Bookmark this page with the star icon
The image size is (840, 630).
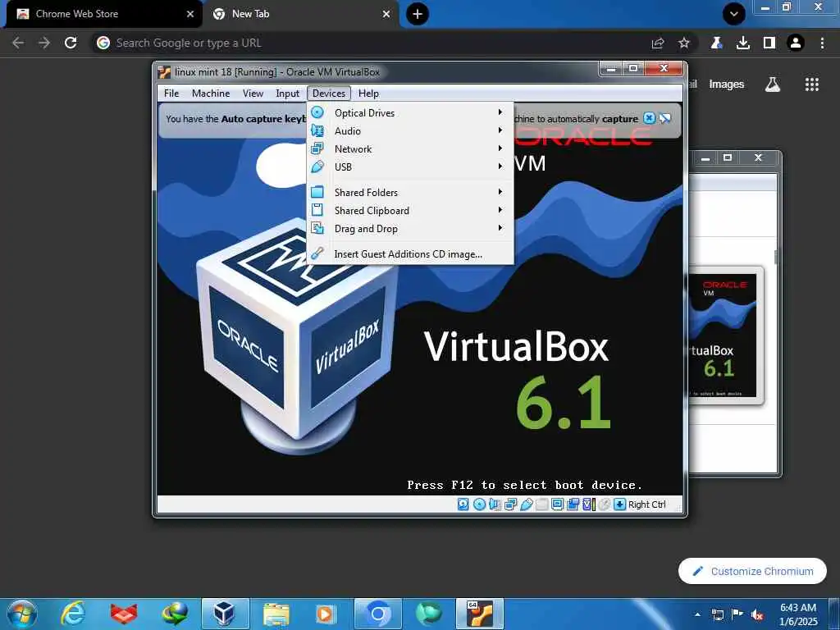coord(684,43)
